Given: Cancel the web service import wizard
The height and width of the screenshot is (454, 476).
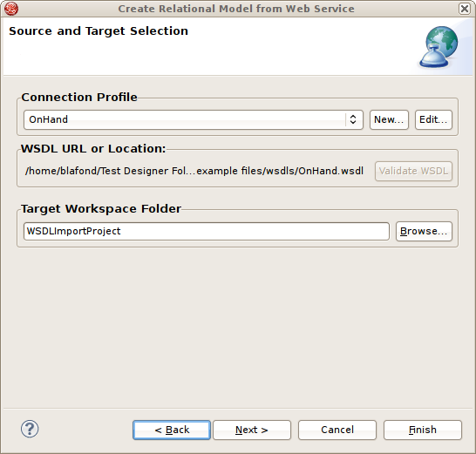Looking at the screenshot, I should pos(337,430).
